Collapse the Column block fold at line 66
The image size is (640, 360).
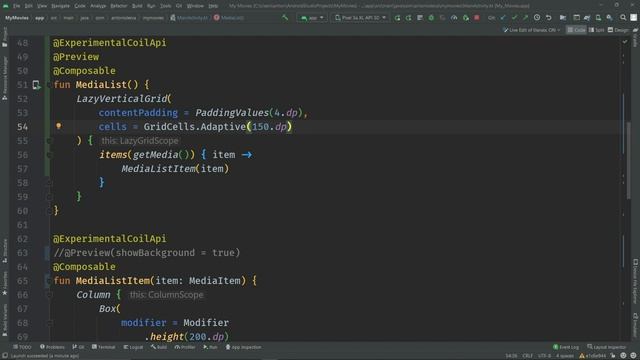tap(49, 295)
